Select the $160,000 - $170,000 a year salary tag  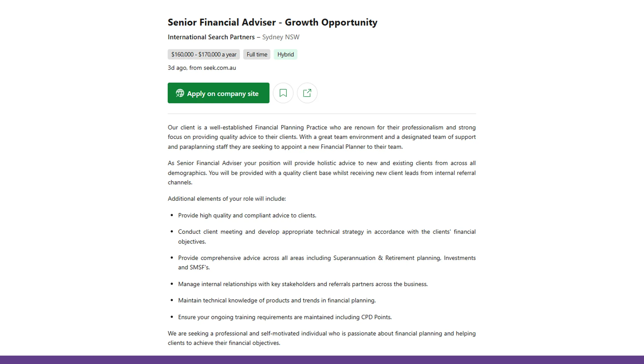pos(204,54)
